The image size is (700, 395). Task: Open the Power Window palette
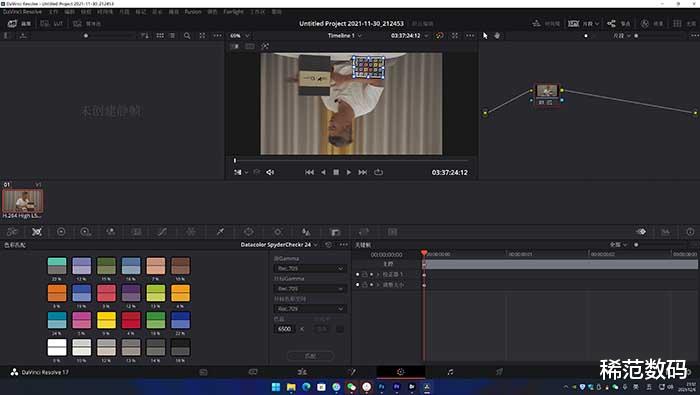249,232
